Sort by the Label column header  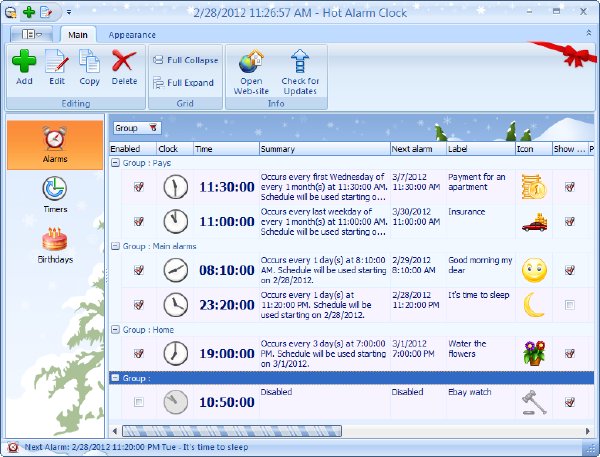coord(480,149)
